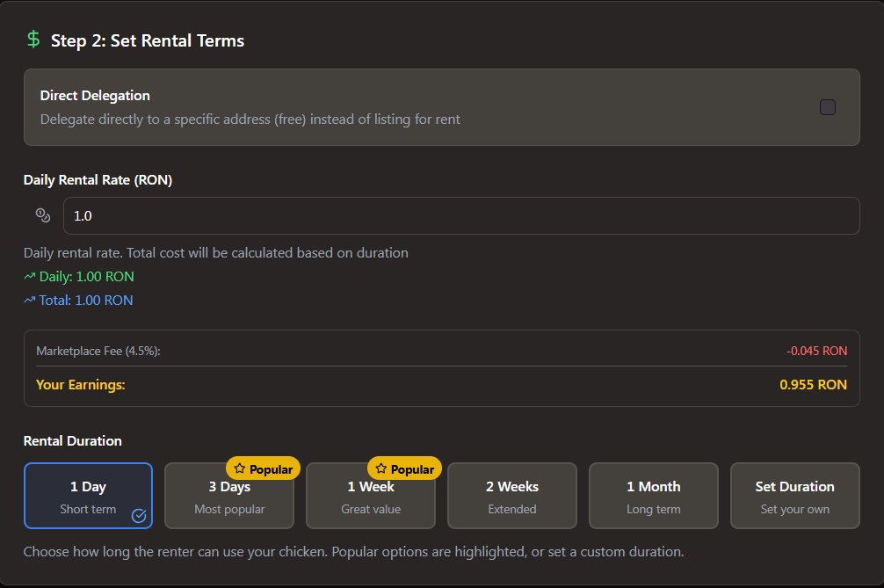Choose the 1 Week duration option
884x588 pixels.
click(x=371, y=497)
